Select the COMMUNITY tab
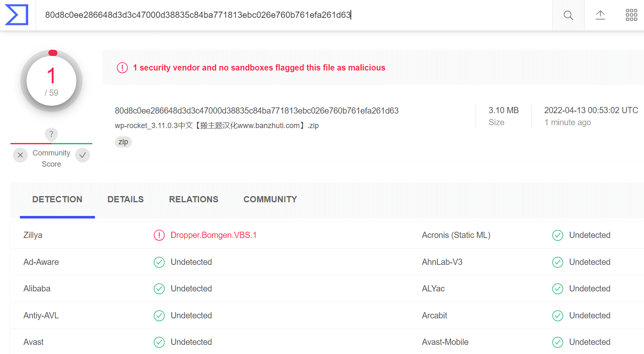 (270, 199)
